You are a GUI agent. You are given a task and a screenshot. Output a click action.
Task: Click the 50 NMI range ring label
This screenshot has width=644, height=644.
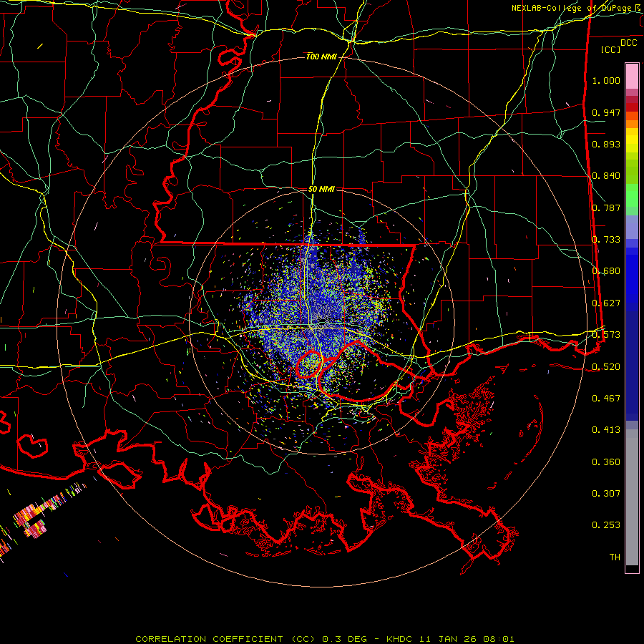(x=321, y=189)
